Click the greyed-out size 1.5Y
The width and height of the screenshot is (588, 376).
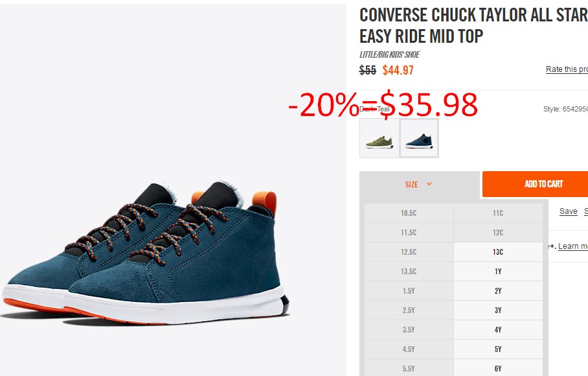[409, 291]
